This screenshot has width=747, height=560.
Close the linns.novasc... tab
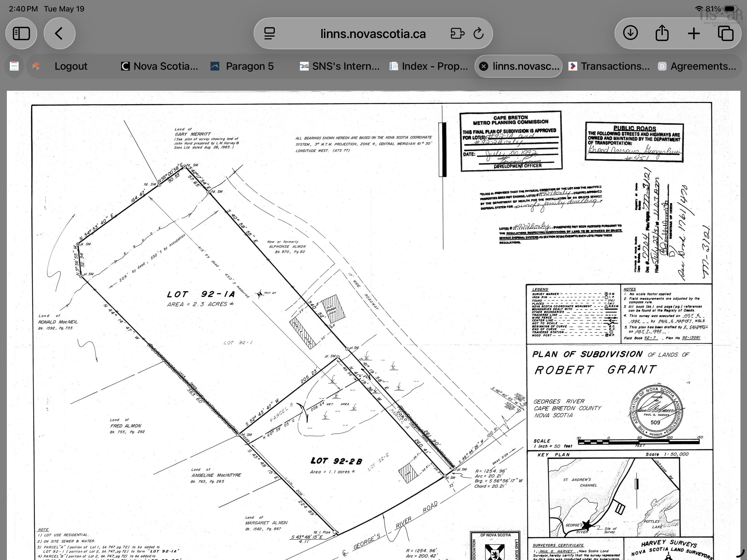484,66
